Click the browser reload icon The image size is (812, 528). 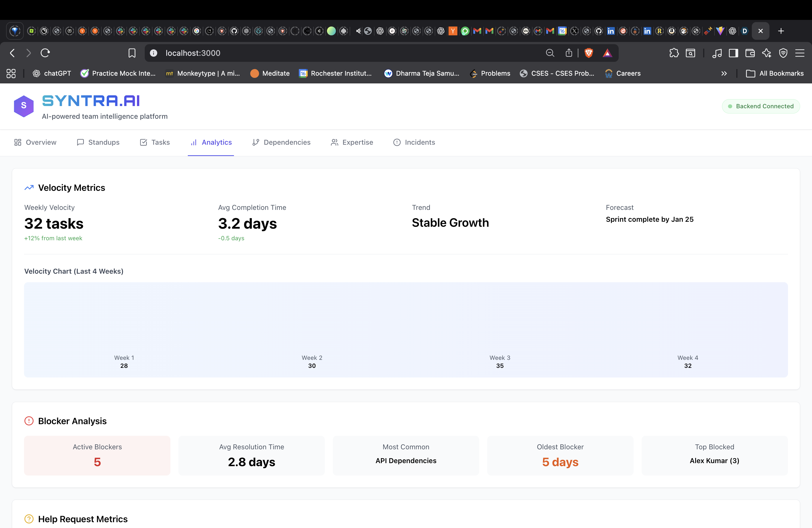pyautogui.click(x=45, y=53)
